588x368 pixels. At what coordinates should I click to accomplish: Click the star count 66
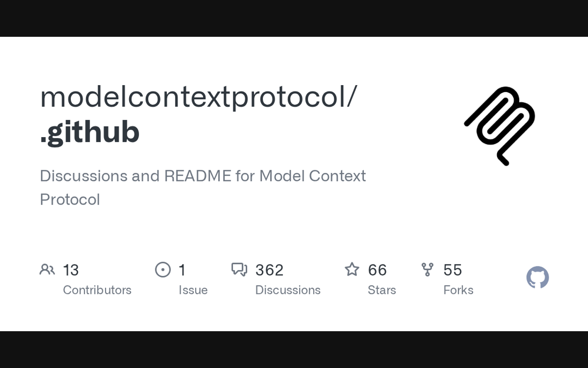377,270
